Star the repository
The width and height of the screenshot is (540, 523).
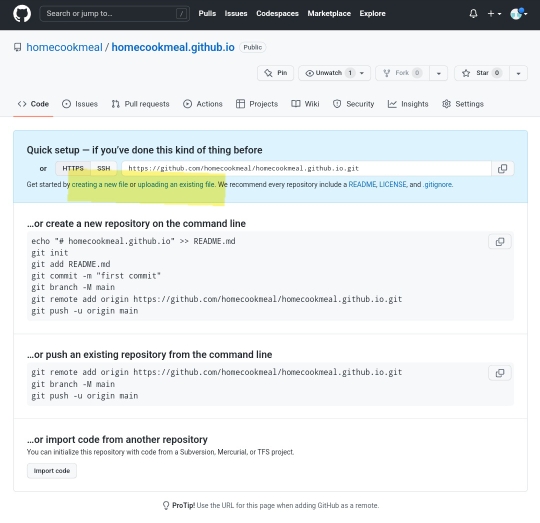coord(482,73)
